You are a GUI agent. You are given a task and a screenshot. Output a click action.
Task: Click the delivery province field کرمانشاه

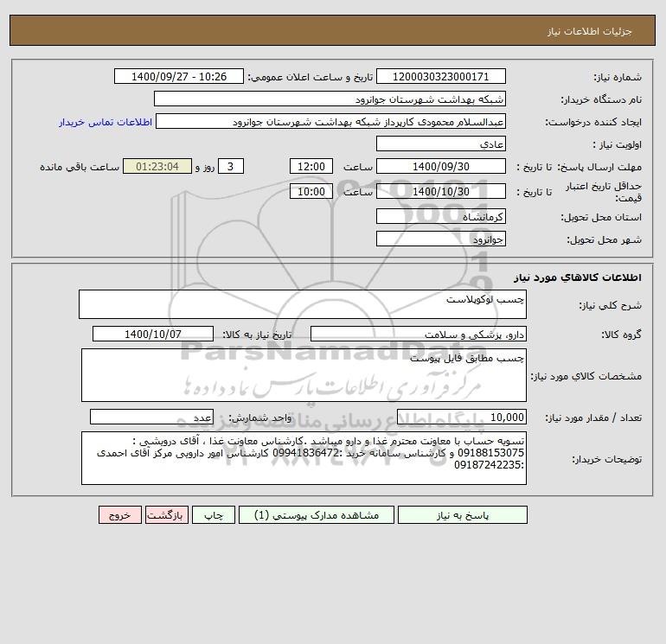click(x=441, y=216)
